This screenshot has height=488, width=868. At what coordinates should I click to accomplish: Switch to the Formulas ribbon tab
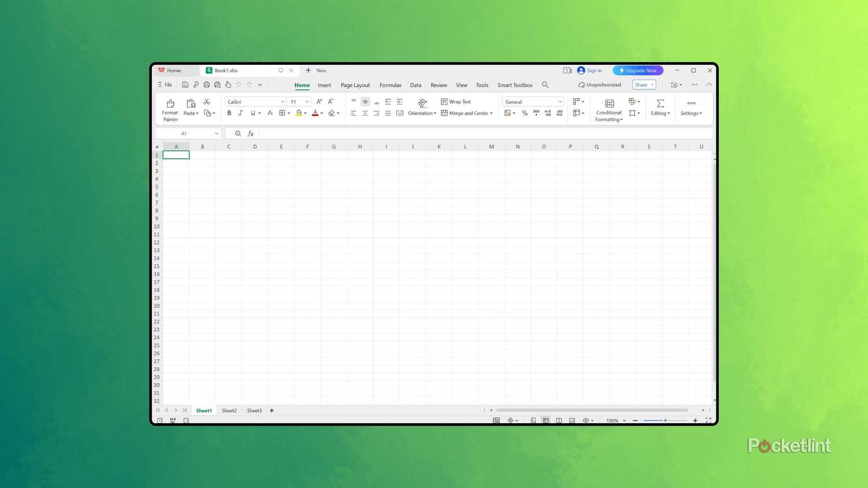[x=390, y=85]
